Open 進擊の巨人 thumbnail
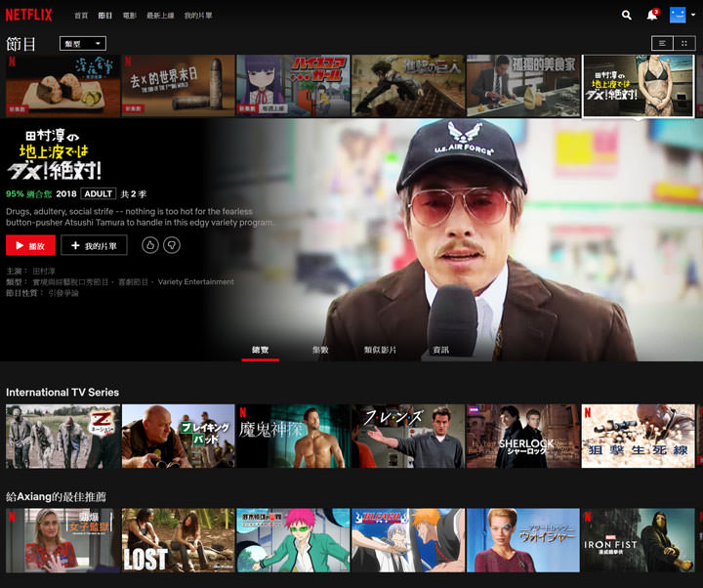 click(408, 86)
